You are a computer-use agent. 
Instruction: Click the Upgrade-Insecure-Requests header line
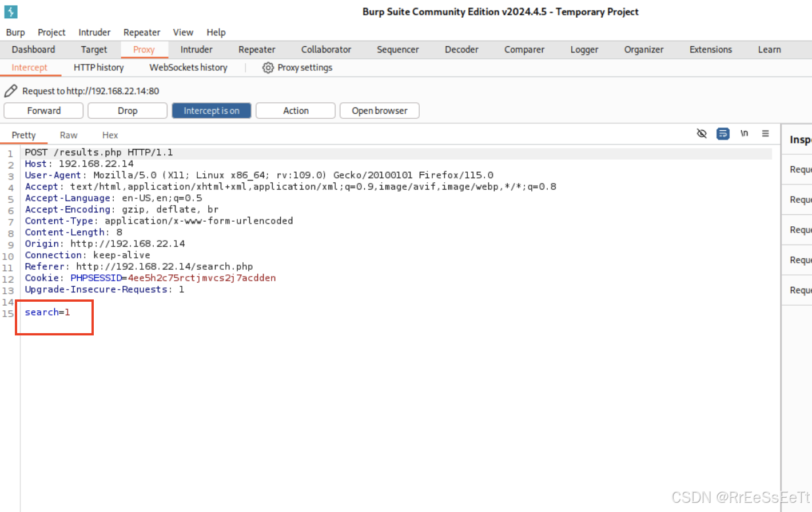105,290
